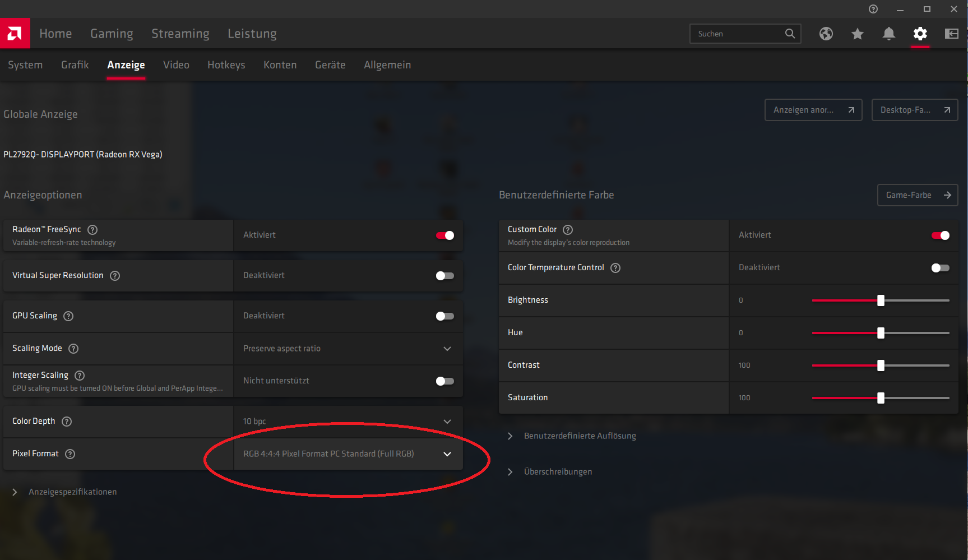Image resolution: width=968 pixels, height=560 pixels.
Task: Open Game-Farbe button
Action: pos(918,195)
